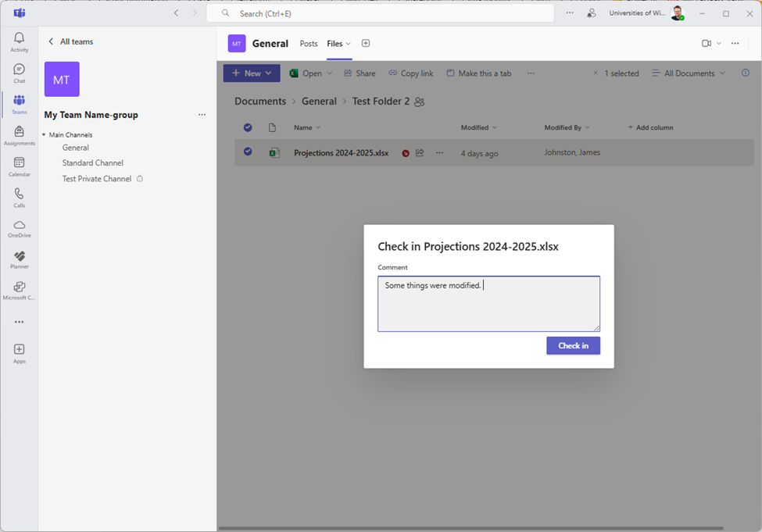Viewport: 762px width, 532px height.
Task: Toggle the select all files checkbox
Action: 248,127
